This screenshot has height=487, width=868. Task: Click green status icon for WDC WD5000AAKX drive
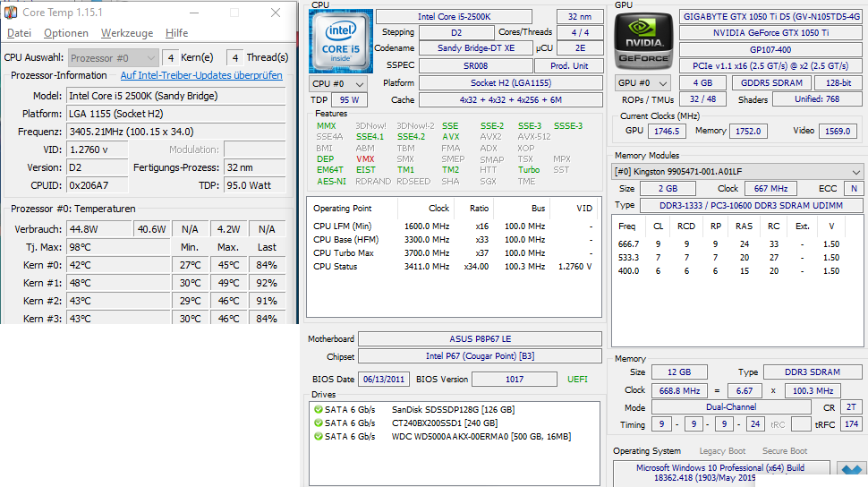(319, 437)
